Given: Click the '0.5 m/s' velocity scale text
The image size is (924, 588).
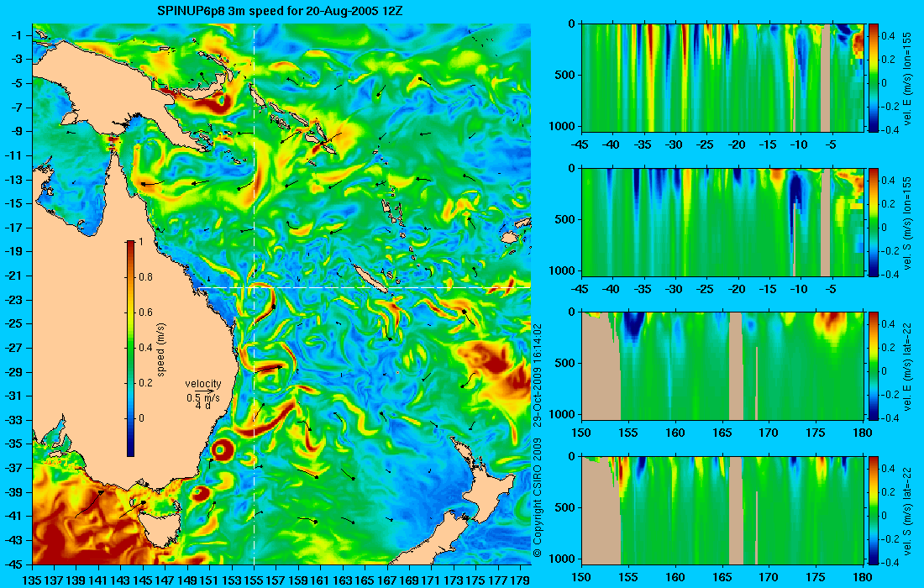Looking at the screenshot, I should [202, 398].
